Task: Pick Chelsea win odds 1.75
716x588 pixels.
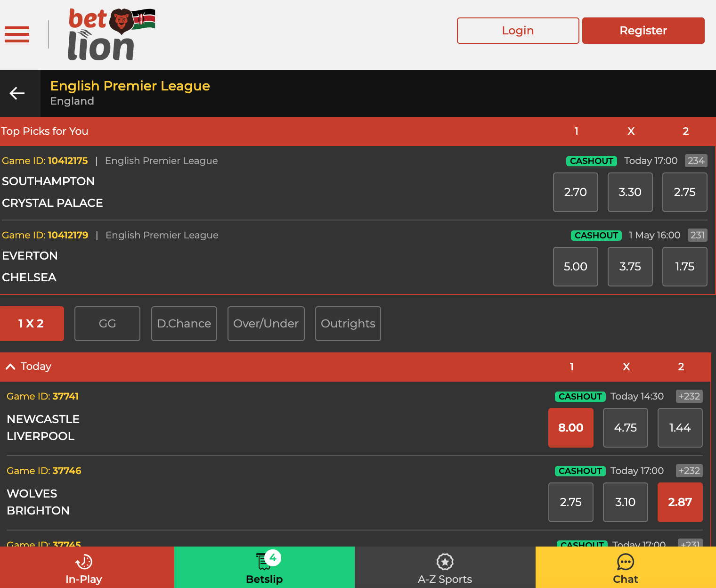Action: pos(685,267)
